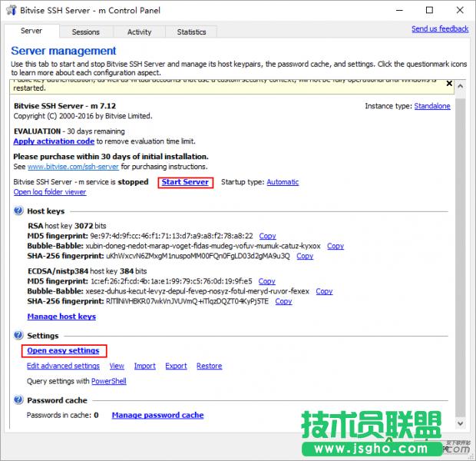Copy the ECDSA Bubble-Babble fingerprint
The image size is (476, 461).
[x=324, y=291]
